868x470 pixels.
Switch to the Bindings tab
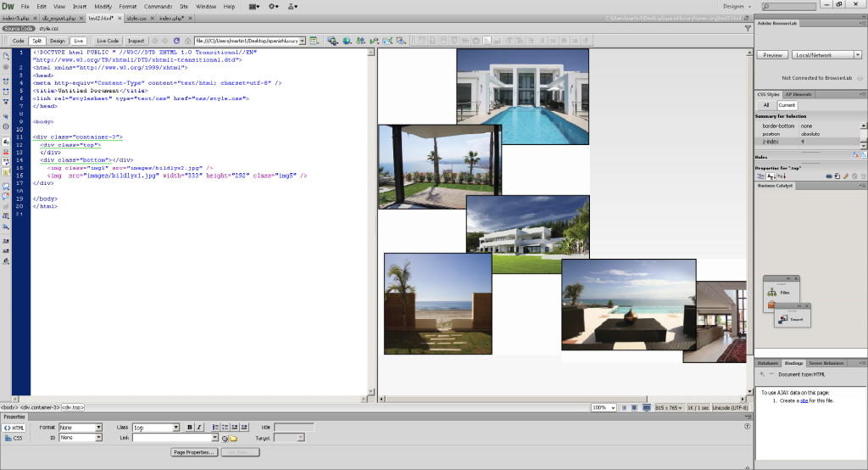coord(793,363)
